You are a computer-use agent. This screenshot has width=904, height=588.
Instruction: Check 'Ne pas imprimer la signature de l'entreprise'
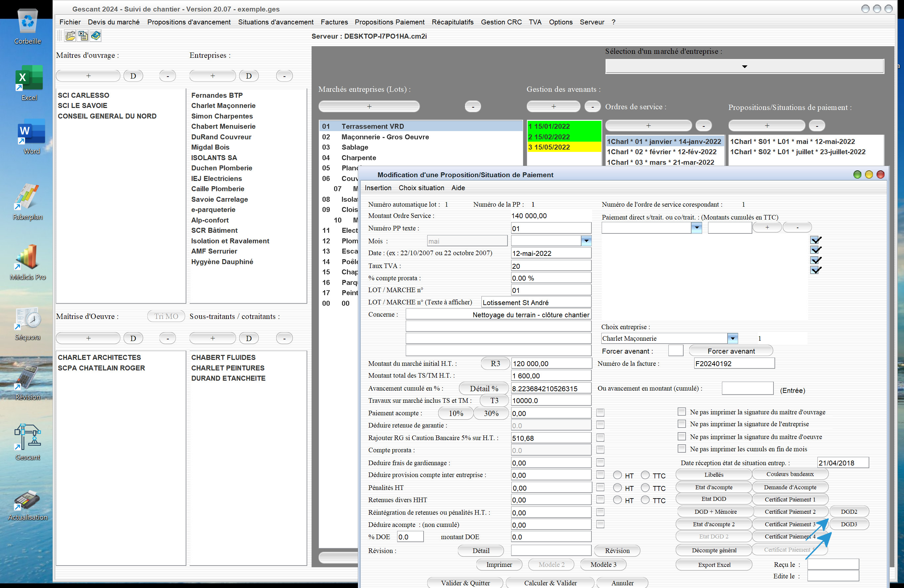[681, 424]
